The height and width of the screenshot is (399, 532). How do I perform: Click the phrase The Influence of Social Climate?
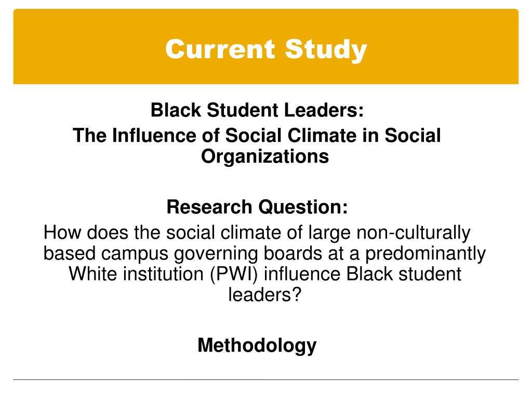214,136
